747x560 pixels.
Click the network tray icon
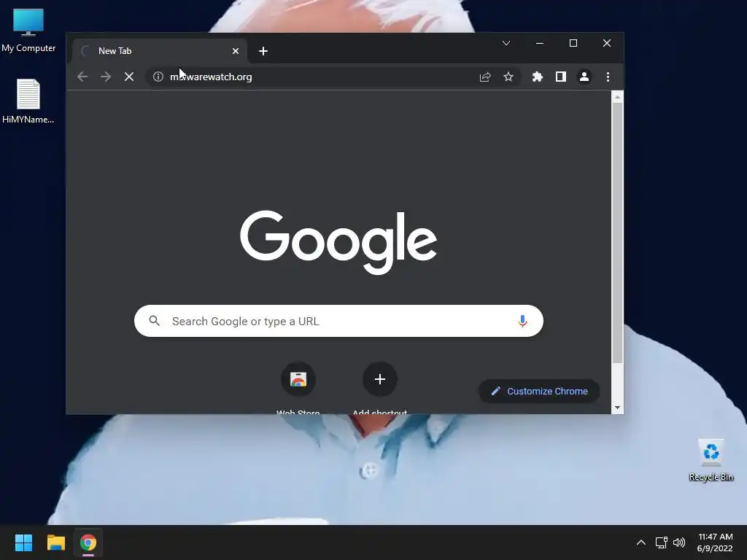[x=661, y=542]
